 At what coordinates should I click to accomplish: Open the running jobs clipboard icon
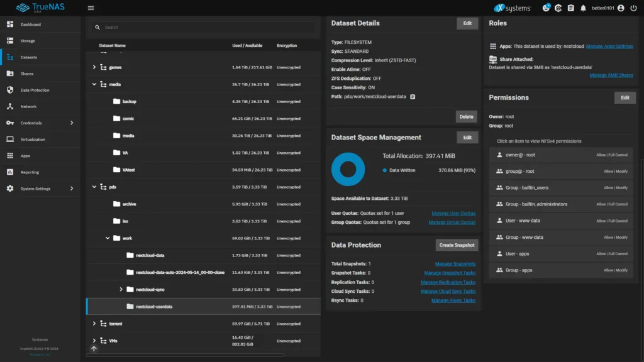tap(571, 8)
